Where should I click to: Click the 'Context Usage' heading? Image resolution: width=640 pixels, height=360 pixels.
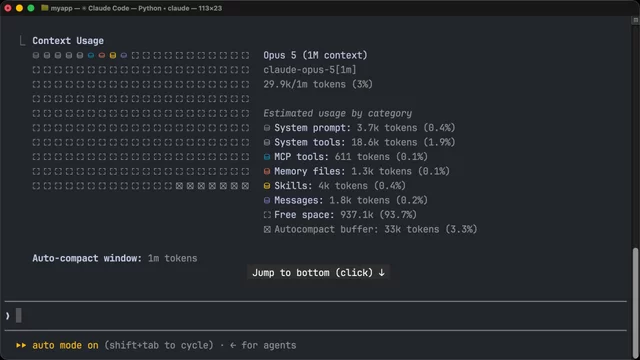point(68,41)
